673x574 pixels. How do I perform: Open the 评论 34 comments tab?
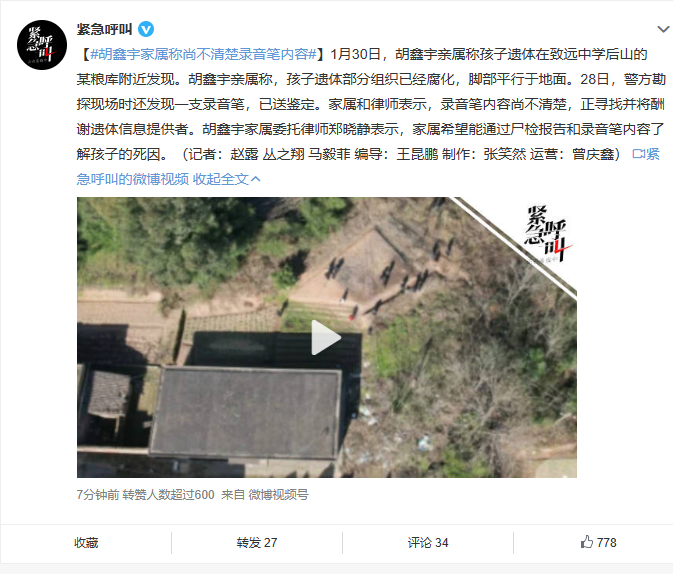428,543
